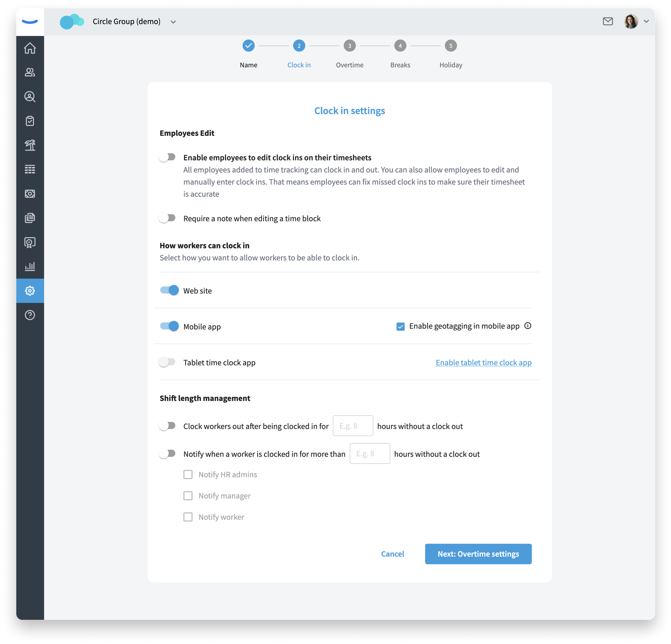This screenshot has width=671, height=644.
Task: Click the Cancel button
Action: [393, 554]
